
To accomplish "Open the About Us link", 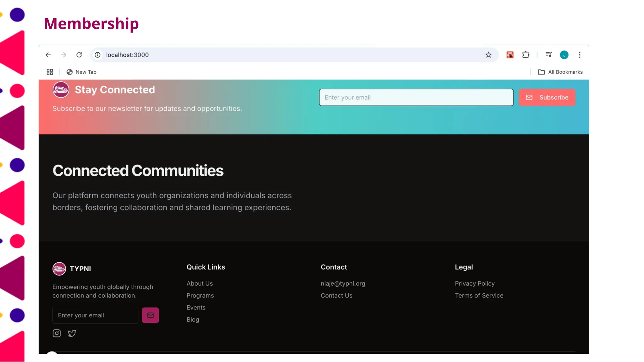I will 200,283.
